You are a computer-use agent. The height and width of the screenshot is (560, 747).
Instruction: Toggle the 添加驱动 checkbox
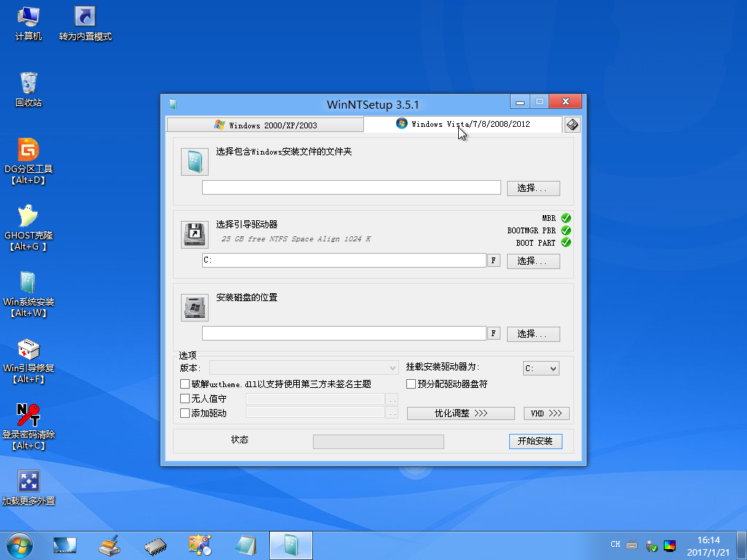(x=185, y=413)
